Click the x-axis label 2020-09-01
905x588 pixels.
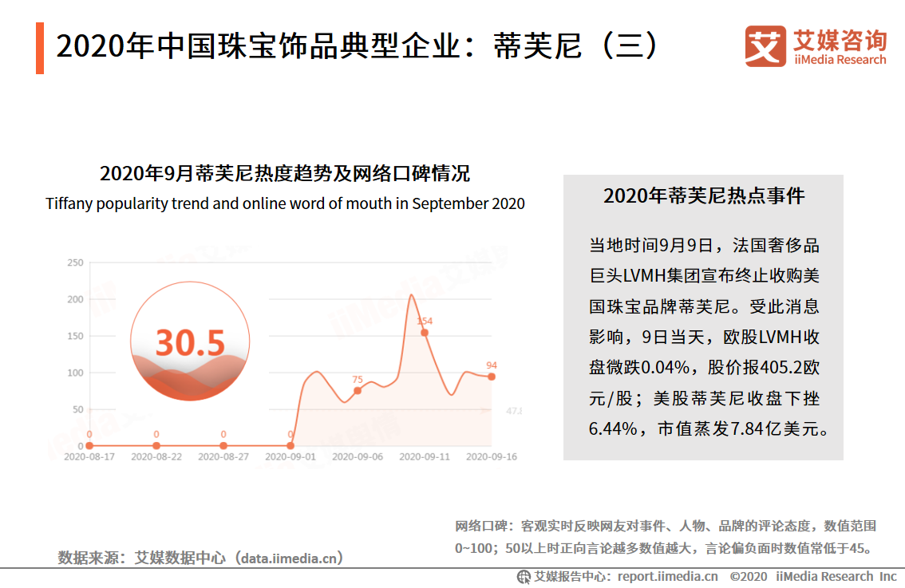[x=290, y=456]
